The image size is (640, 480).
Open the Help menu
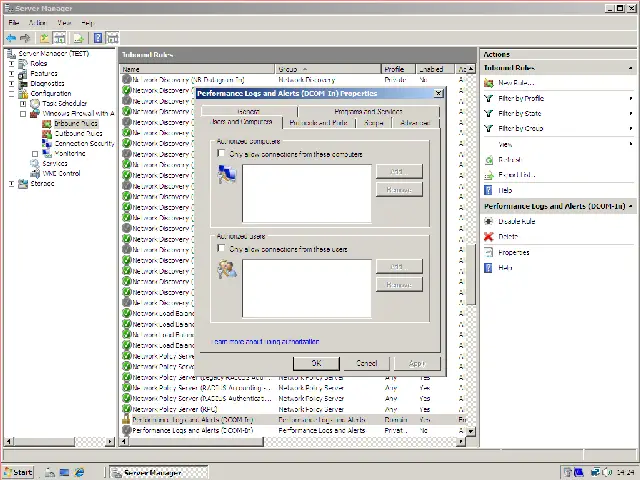click(87, 22)
